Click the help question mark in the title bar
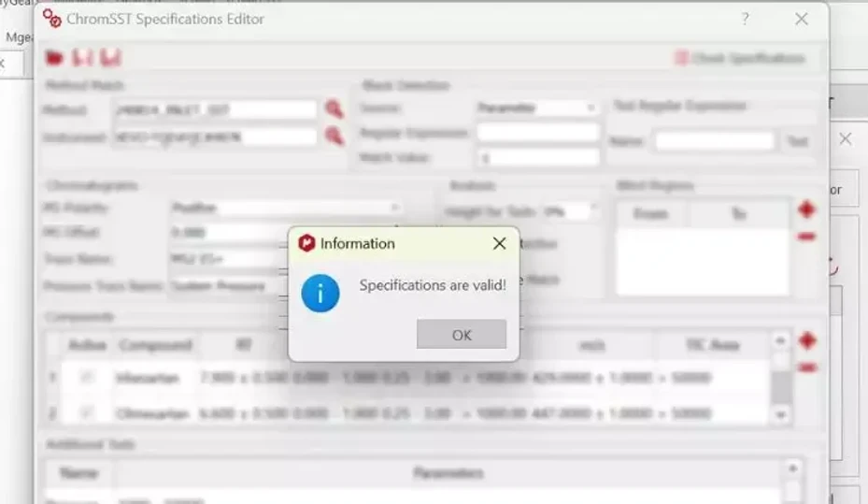This screenshot has height=504, width=868. coord(745,19)
